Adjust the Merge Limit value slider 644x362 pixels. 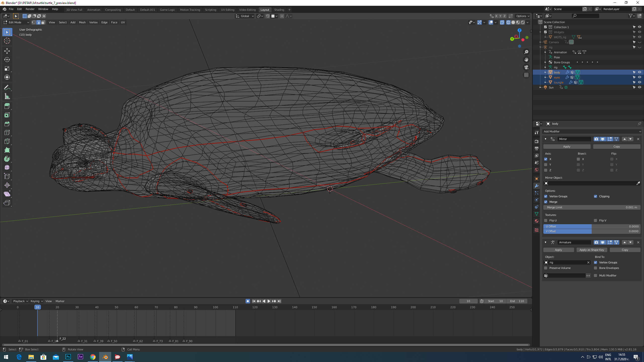(592, 207)
